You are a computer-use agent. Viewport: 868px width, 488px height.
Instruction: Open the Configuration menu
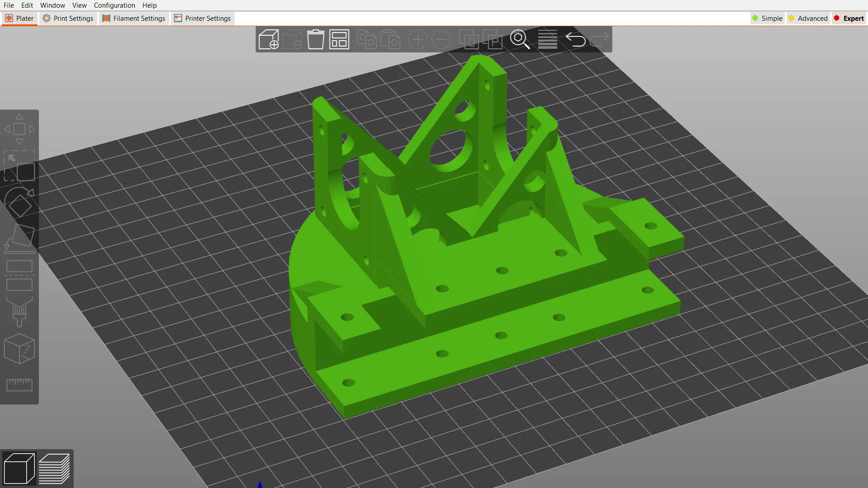tap(114, 5)
